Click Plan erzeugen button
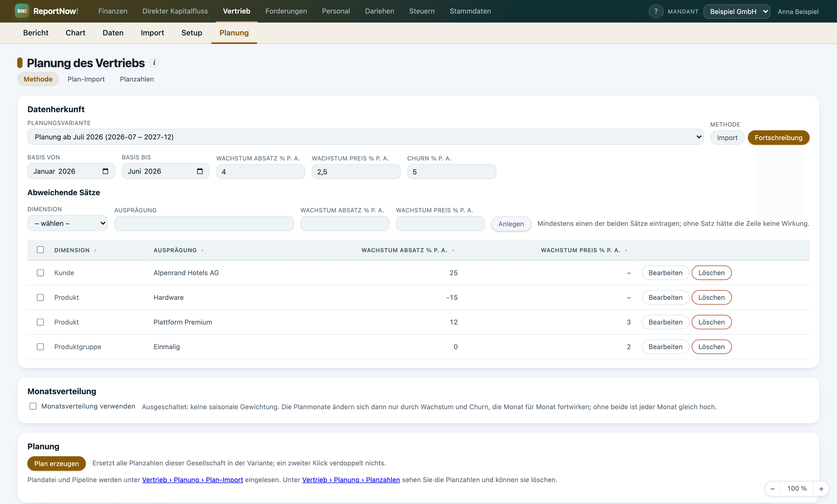Image resolution: width=837 pixels, height=504 pixels. (56, 464)
